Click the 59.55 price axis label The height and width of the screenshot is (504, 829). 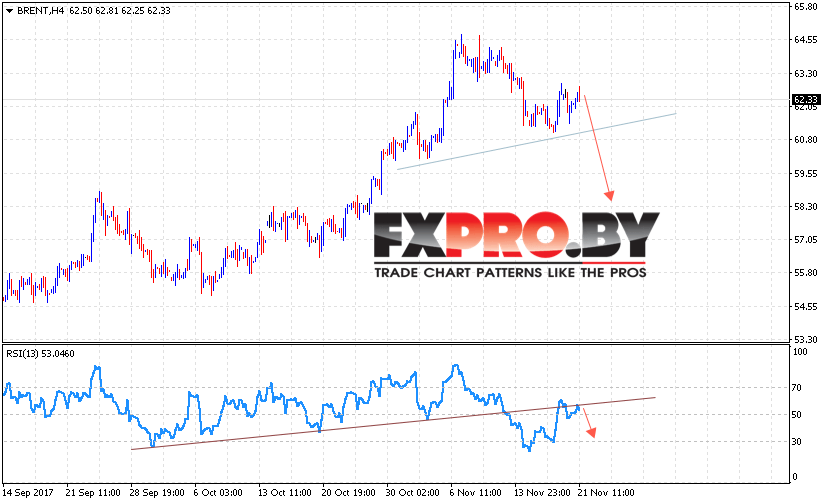(806, 173)
